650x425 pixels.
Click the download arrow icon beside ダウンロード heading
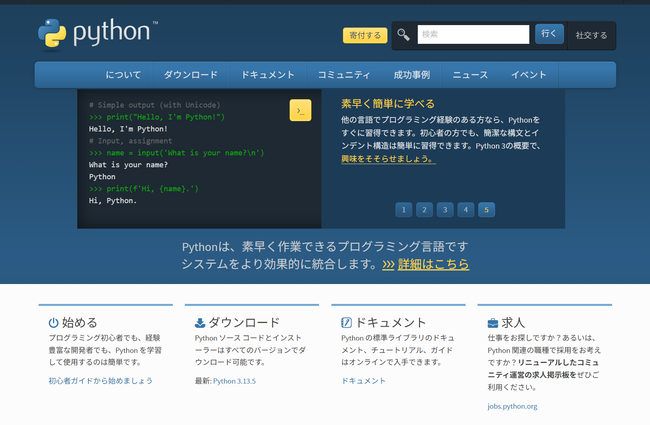200,323
